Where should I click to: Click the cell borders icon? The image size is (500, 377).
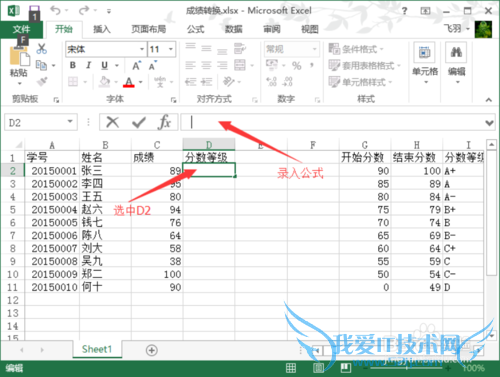pos(73,81)
